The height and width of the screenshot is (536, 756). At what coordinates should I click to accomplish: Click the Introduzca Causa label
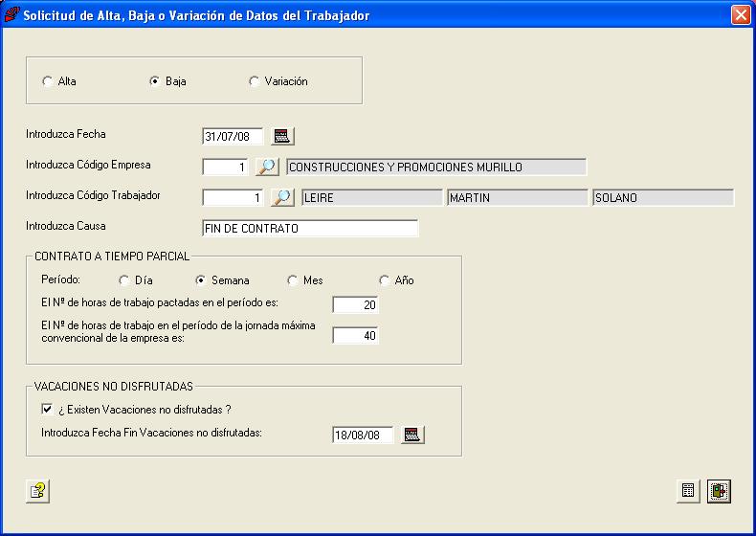[x=66, y=226]
